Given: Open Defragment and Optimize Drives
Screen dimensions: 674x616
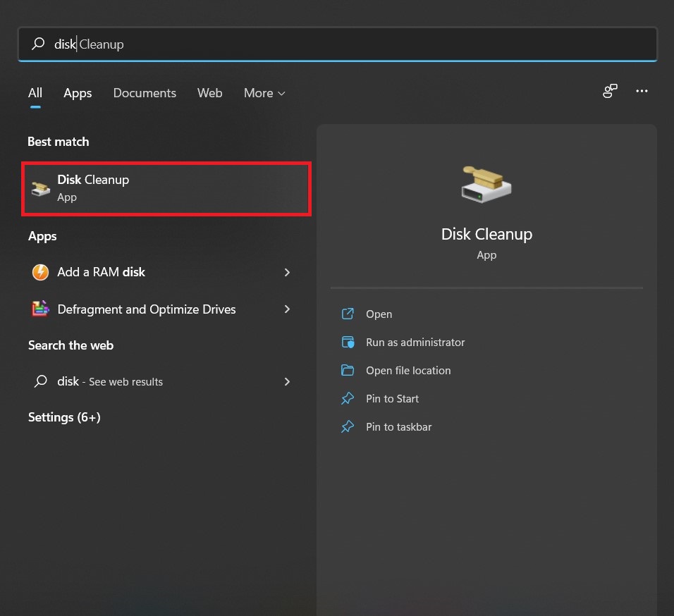Looking at the screenshot, I should [x=146, y=309].
